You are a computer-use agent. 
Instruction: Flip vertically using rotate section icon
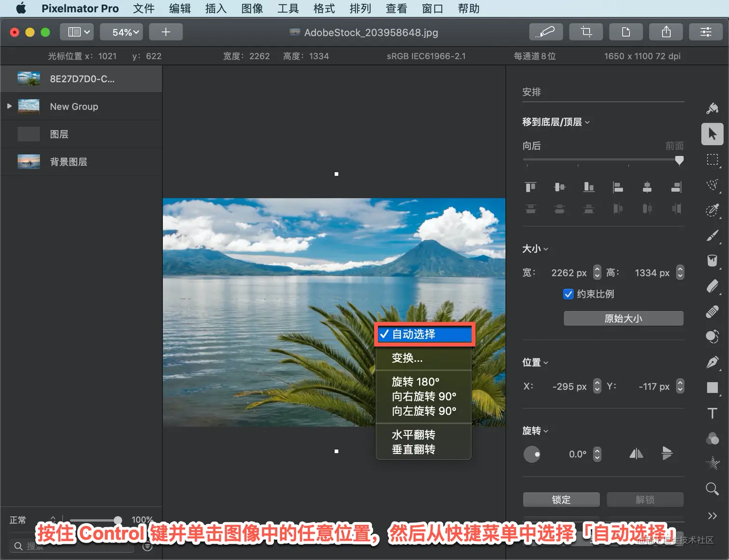coord(667,454)
